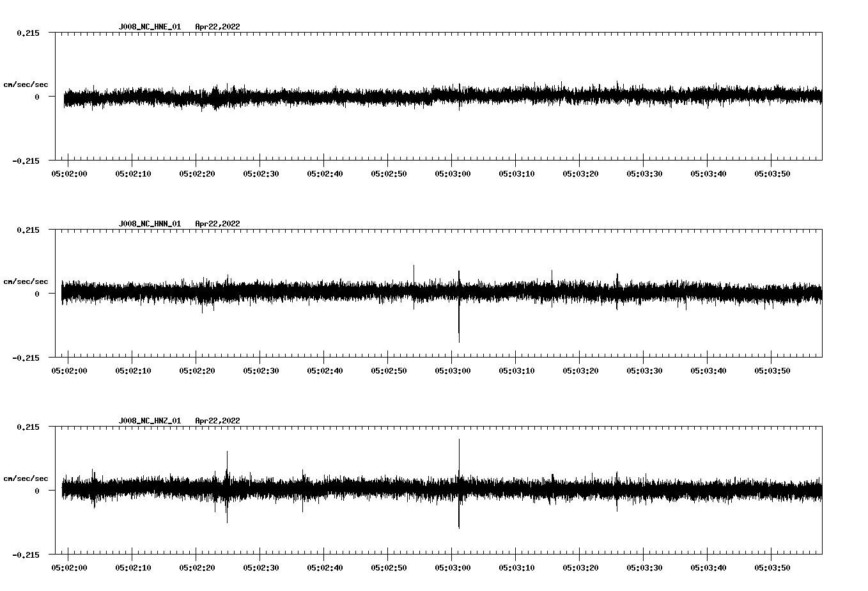868x591 pixels.
Task: Click the 0.215 upper limit of HNE axis
Action: (x=27, y=33)
